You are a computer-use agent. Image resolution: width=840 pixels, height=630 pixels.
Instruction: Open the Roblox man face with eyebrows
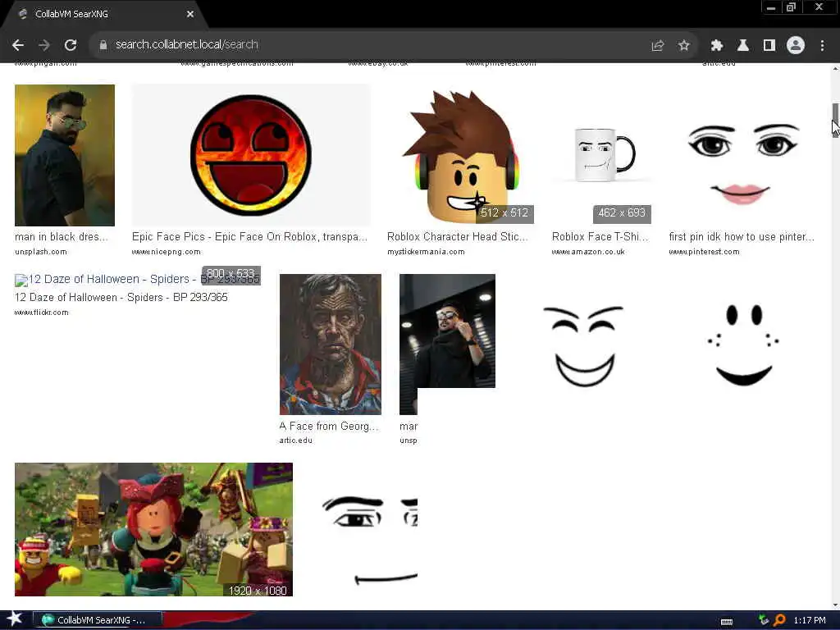tap(370, 540)
